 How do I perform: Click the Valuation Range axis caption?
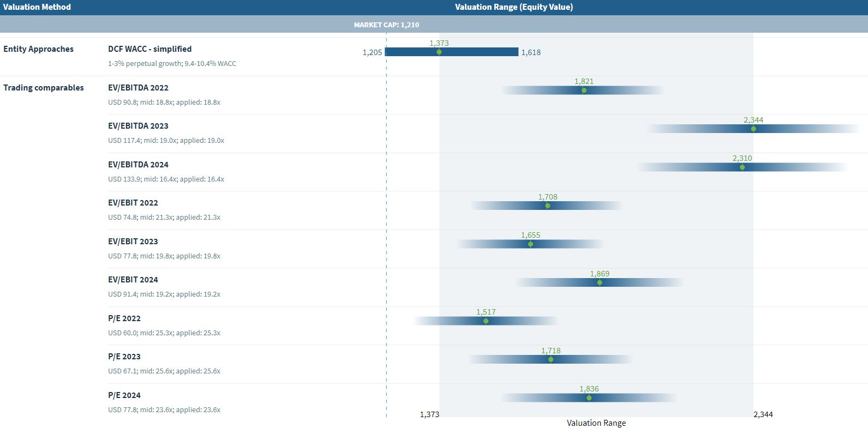(x=596, y=423)
